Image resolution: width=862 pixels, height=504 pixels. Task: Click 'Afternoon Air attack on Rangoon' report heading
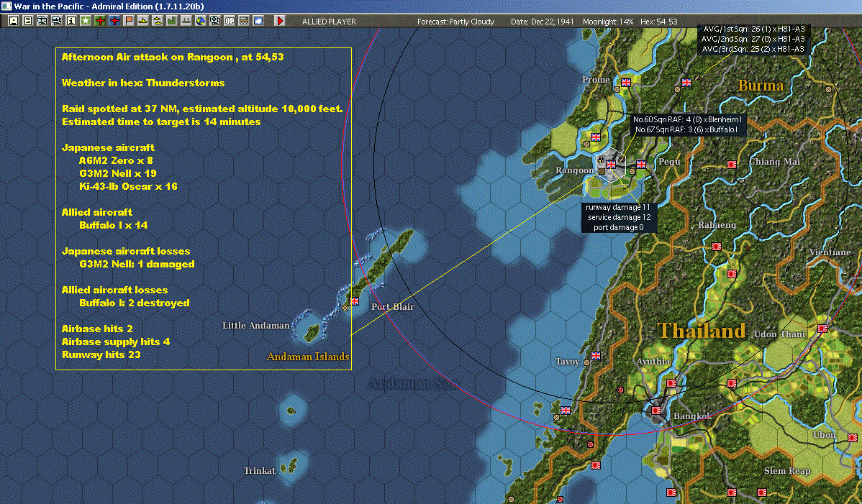click(173, 57)
